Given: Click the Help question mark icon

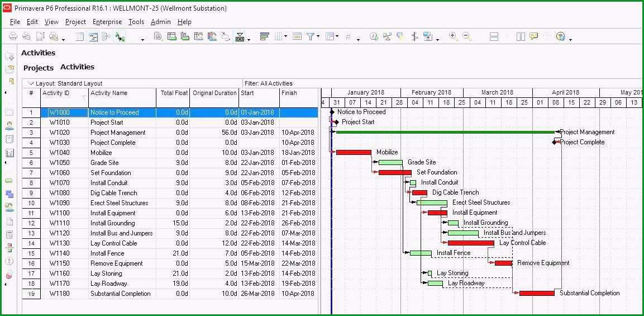Looking at the screenshot, I should pos(561,36).
